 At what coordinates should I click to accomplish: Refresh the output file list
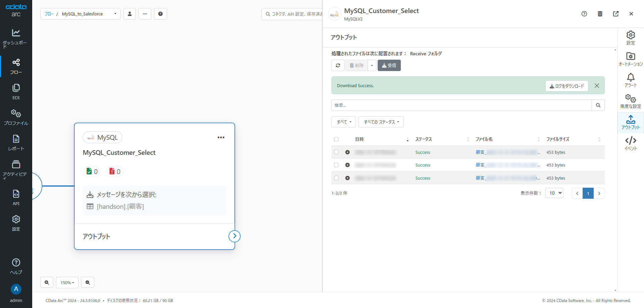click(338, 65)
